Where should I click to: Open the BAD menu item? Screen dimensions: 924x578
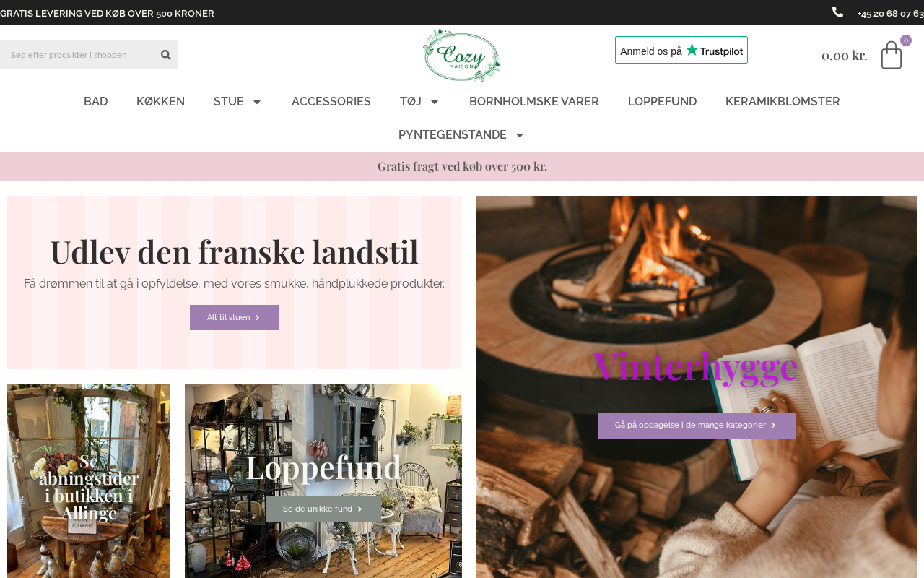coord(96,102)
